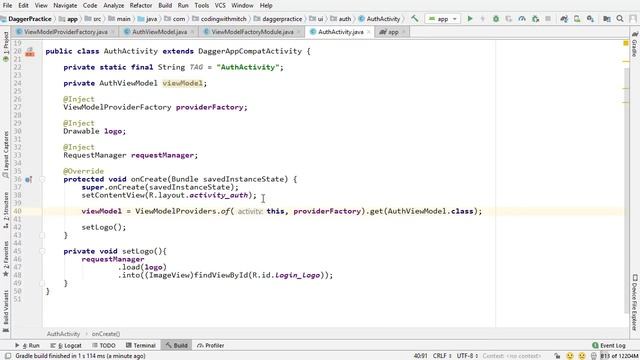Click the Search Everywhere magnifier icon
Screen dimensions: 640x360
[x=620, y=19]
